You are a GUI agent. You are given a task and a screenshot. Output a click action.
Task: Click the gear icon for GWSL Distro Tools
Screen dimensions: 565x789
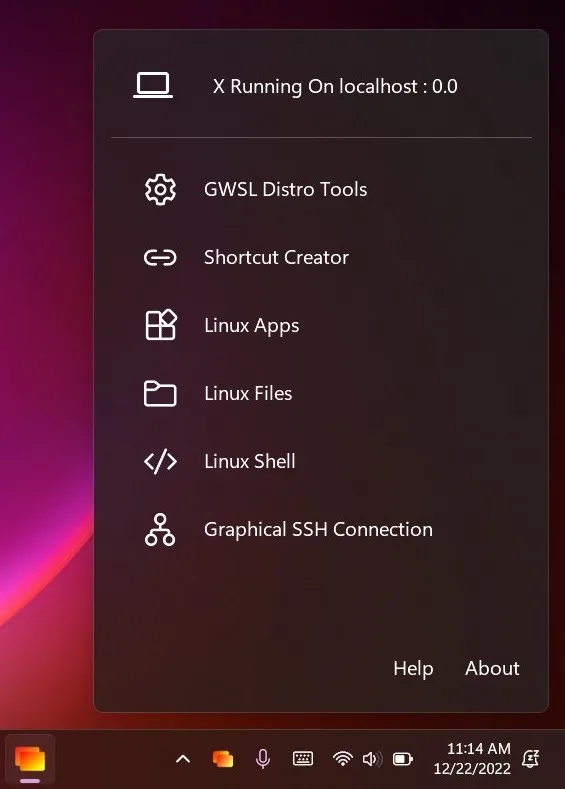[x=160, y=190]
